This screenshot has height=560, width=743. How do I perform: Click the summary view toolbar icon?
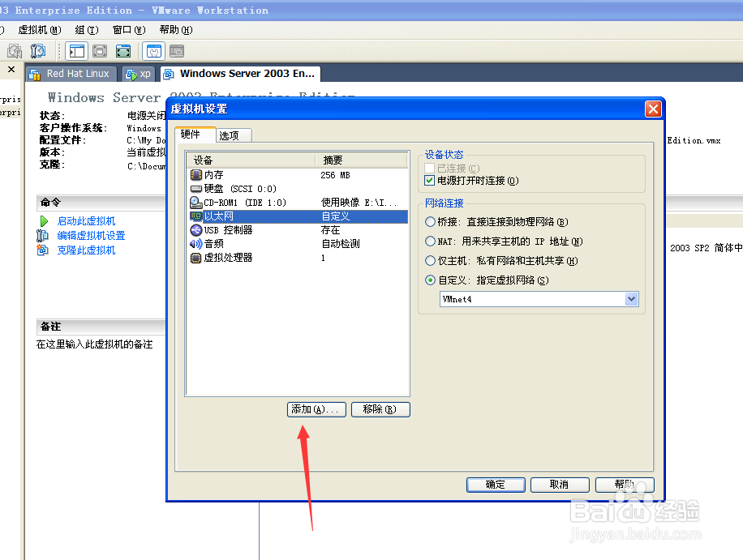click(x=153, y=50)
